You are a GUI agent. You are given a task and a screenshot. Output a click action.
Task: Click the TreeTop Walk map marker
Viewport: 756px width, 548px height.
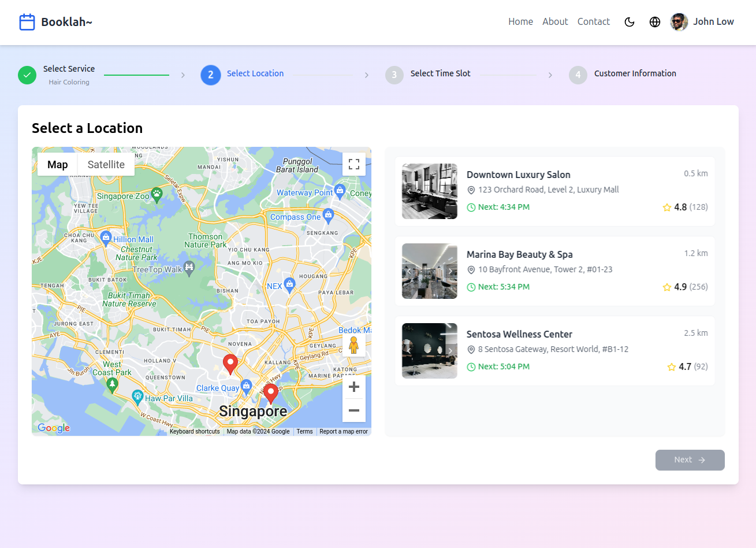pyautogui.click(x=189, y=267)
